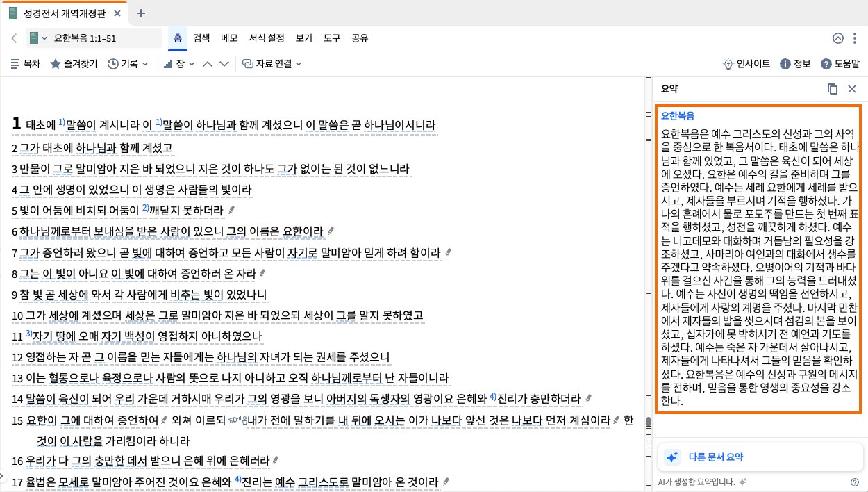The height and width of the screenshot is (492, 868).
Task: Click the 요한복음 heading in the summary
Action: tap(678, 115)
